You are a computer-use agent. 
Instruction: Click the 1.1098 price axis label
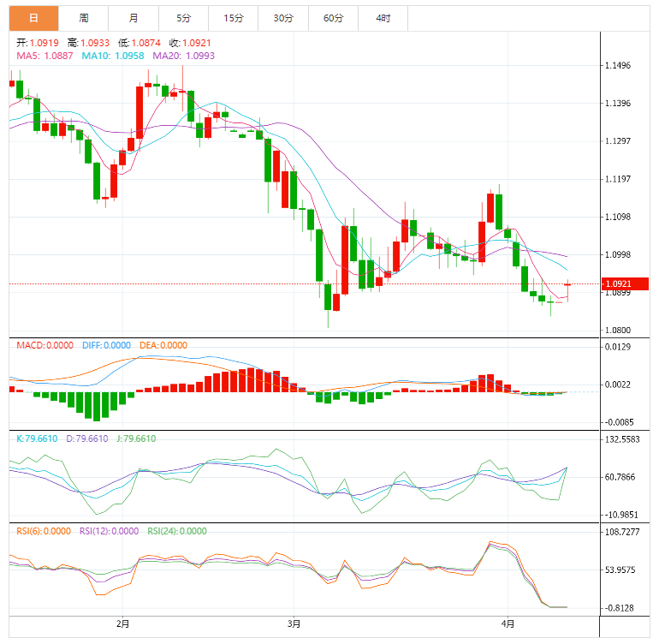[618, 217]
